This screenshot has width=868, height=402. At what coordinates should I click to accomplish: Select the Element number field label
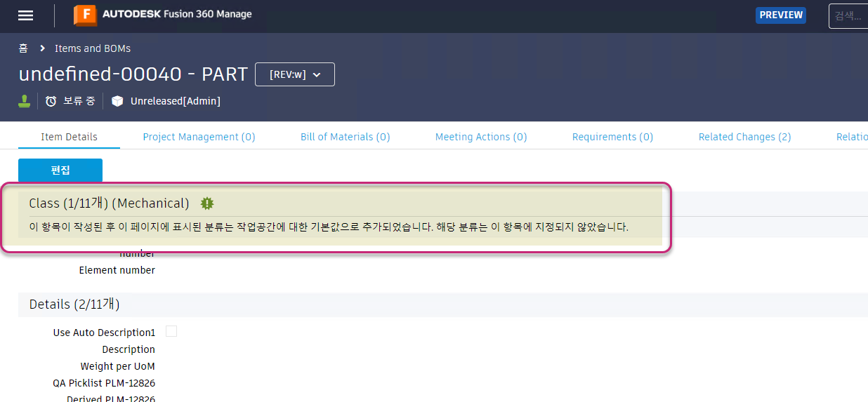[117, 270]
